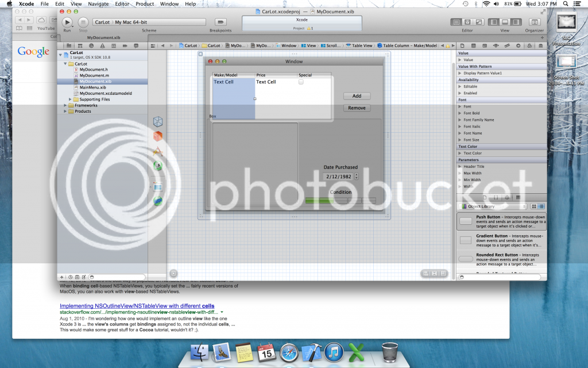Viewport: 588px width, 368px height.
Task: Show the Log navigator
Action: (136, 45)
